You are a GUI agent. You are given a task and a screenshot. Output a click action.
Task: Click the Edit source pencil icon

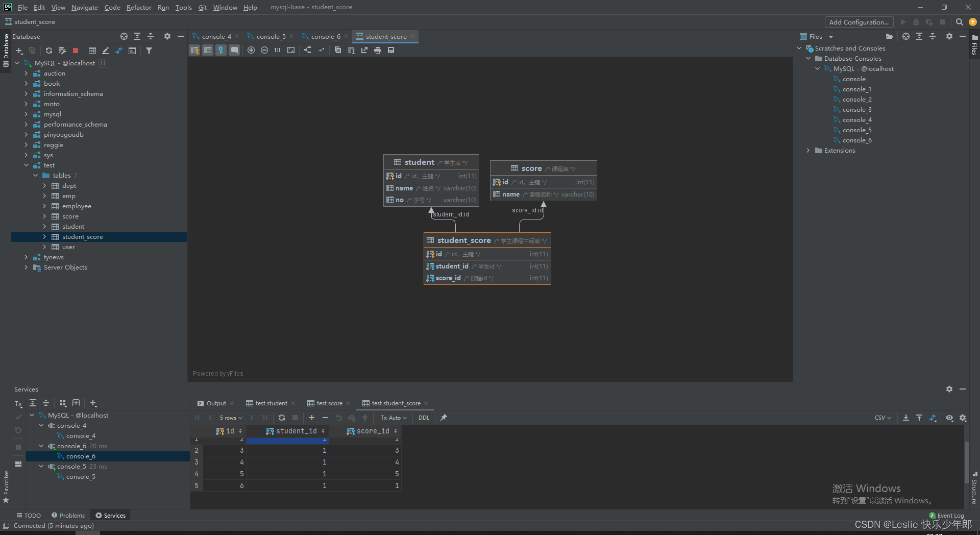click(x=106, y=51)
